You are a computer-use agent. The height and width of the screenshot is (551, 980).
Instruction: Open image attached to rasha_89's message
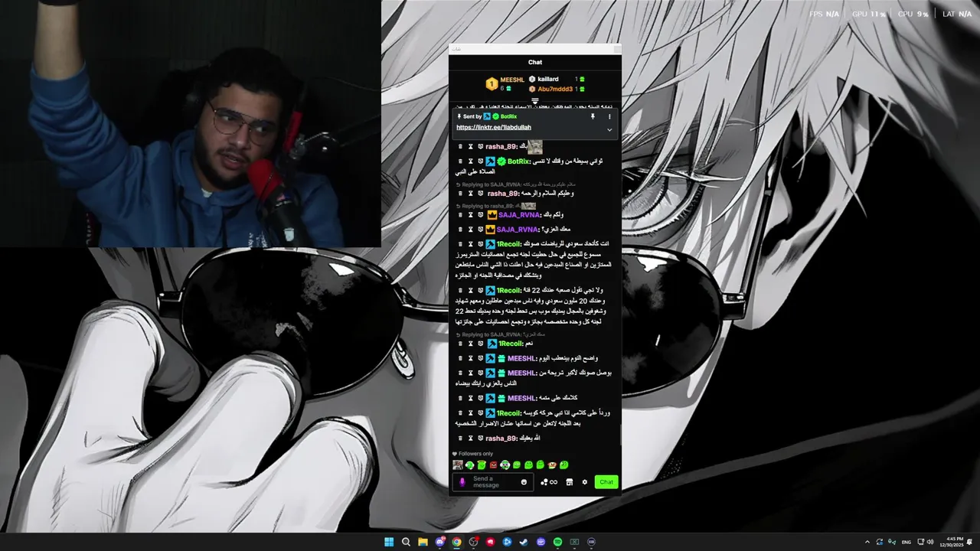tap(534, 146)
